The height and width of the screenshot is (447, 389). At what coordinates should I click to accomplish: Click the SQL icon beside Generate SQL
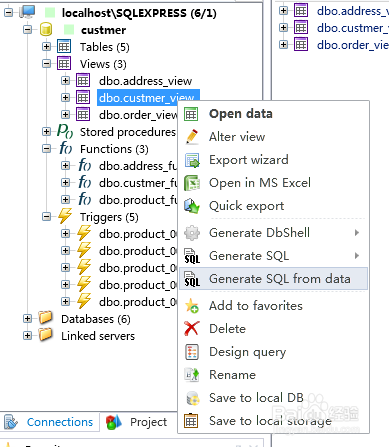pyautogui.click(x=192, y=256)
